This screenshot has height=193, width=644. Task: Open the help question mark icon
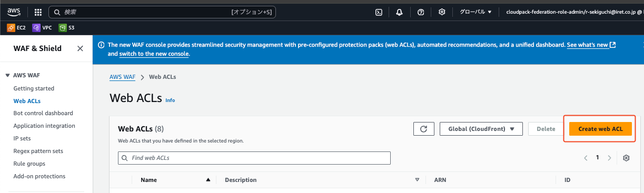click(421, 12)
